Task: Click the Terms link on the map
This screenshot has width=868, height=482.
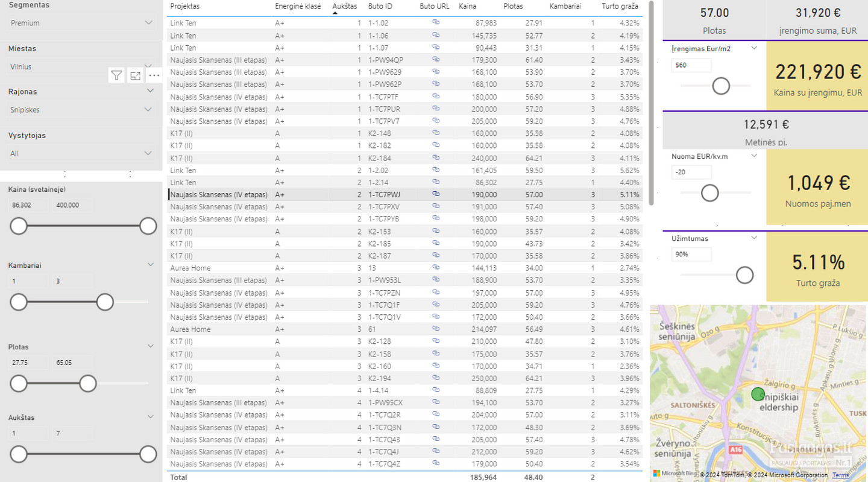Action: click(840, 475)
